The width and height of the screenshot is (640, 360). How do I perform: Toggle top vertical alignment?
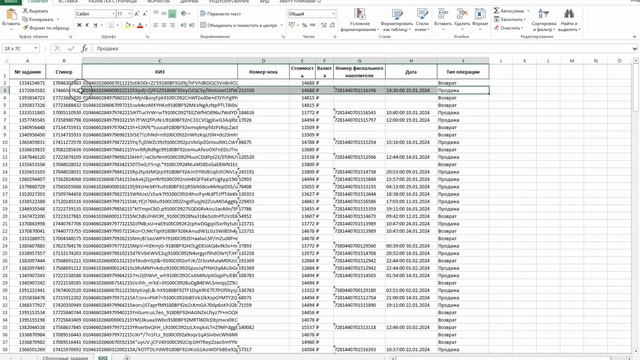pos(156,14)
